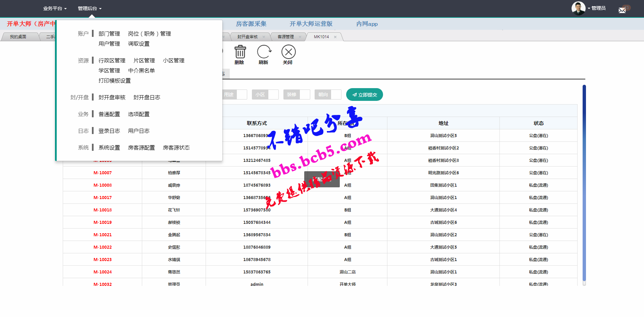Open the 房客源采集 link

pos(251,24)
